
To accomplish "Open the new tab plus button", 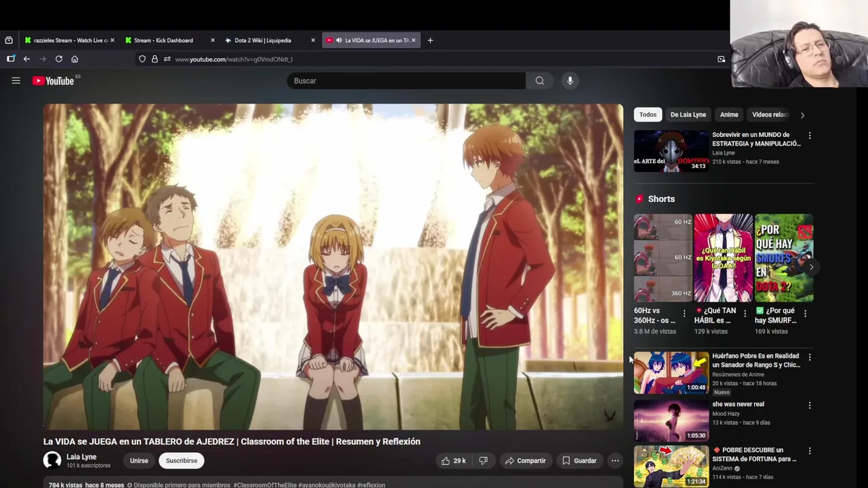I will tap(430, 40).
